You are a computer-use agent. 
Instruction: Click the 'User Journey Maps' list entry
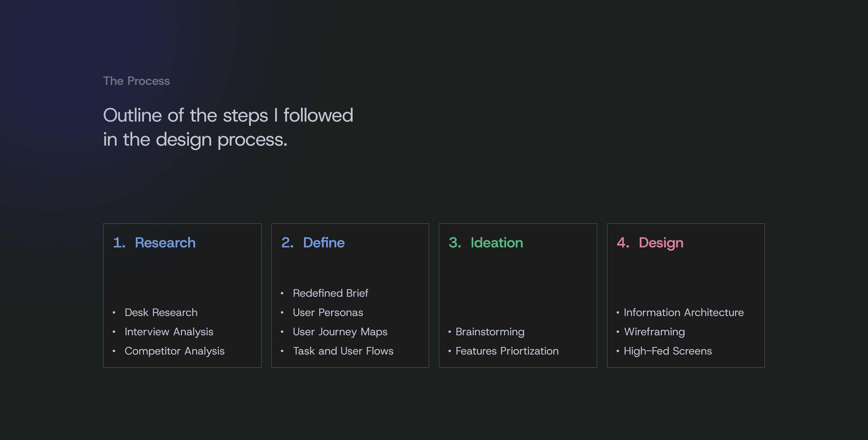[x=340, y=332]
